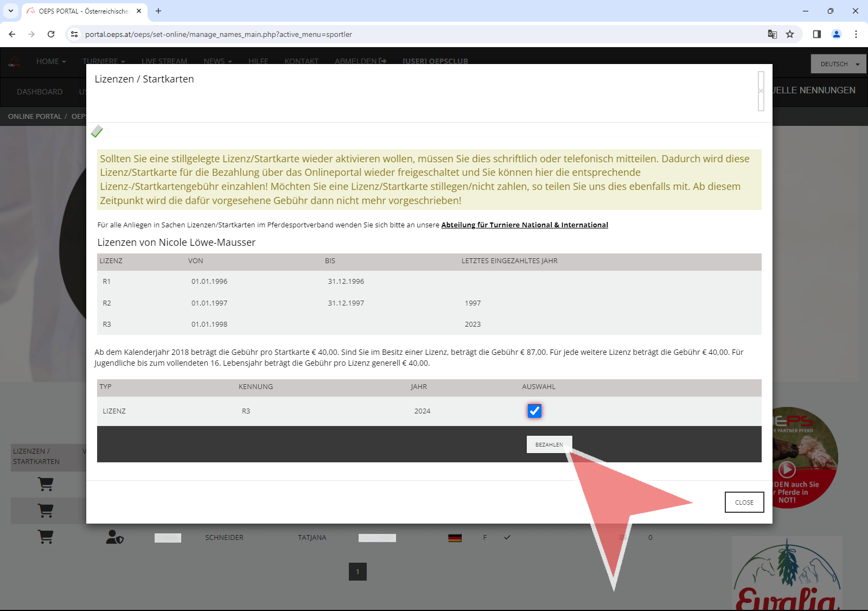Tick the R3 license 2024 selection checkbox

pyautogui.click(x=534, y=411)
